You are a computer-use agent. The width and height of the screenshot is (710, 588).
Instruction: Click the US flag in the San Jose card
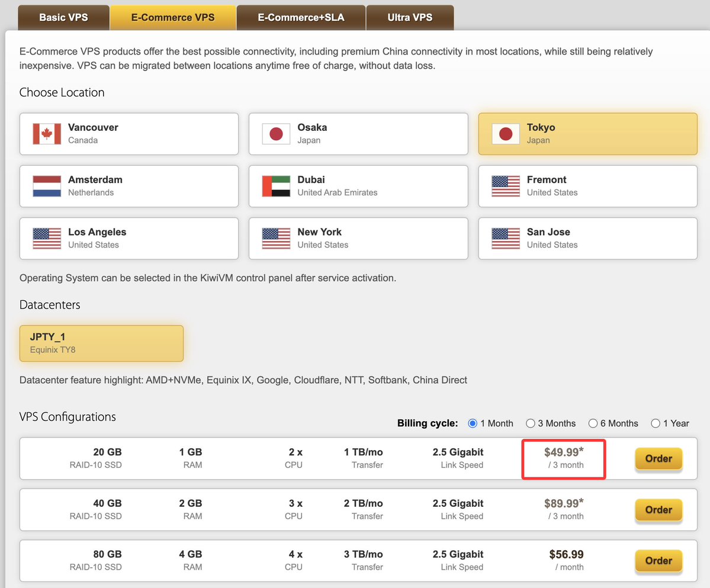(506, 239)
